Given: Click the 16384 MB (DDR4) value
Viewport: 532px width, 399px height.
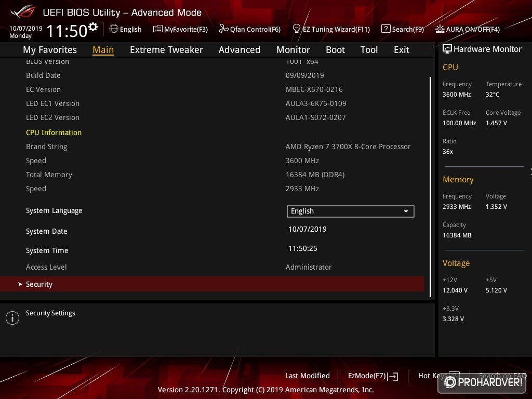Looking at the screenshot, I should coord(315,175).
